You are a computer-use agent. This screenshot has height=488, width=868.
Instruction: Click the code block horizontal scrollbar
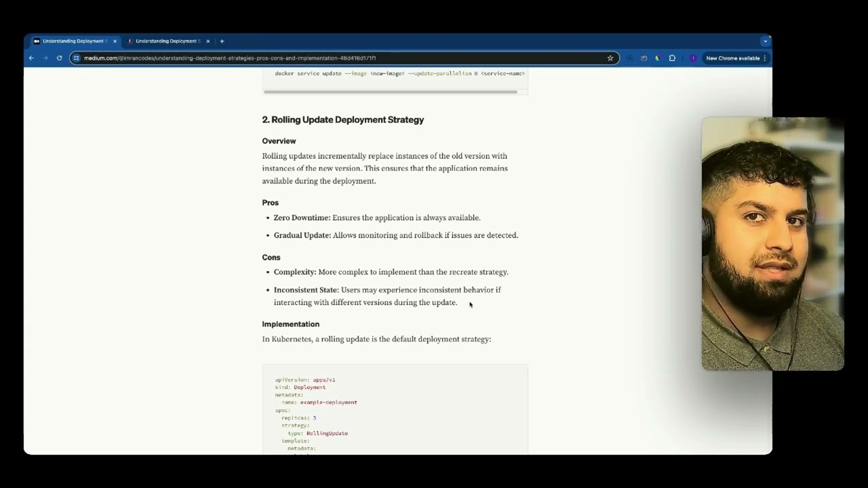(391, 91)
